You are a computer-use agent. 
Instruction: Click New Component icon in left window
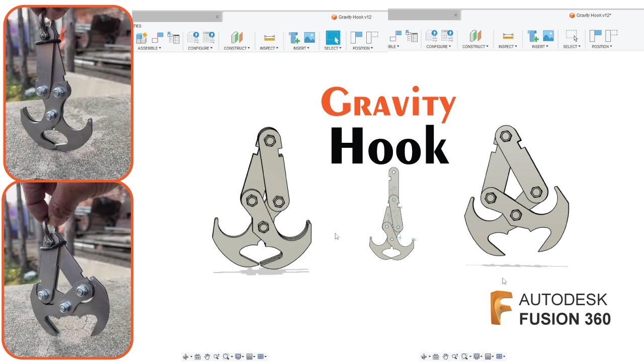pyautogui.click(x=141, y=38)
